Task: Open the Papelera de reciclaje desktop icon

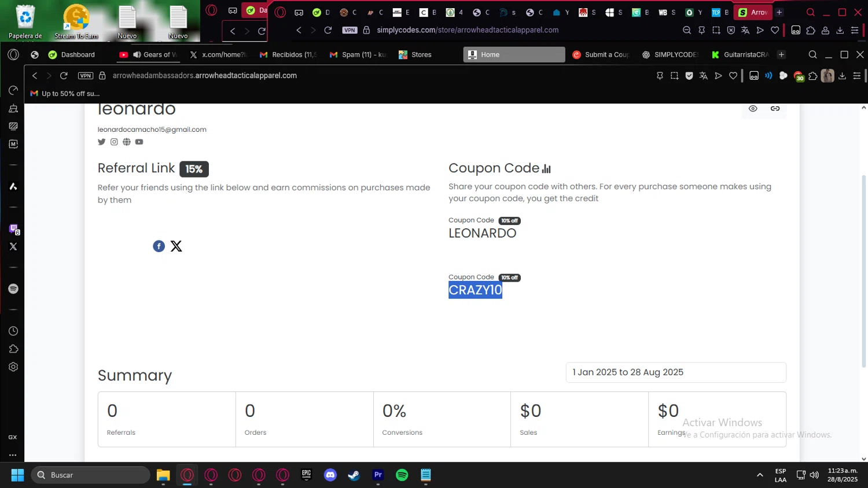Action: 25,22
